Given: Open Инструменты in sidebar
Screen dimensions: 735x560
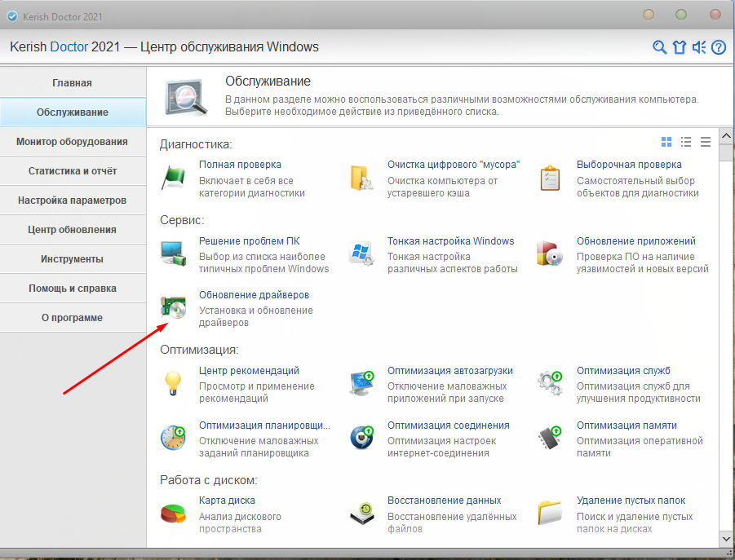Looking at the screenshot, I should click(73, 259).
